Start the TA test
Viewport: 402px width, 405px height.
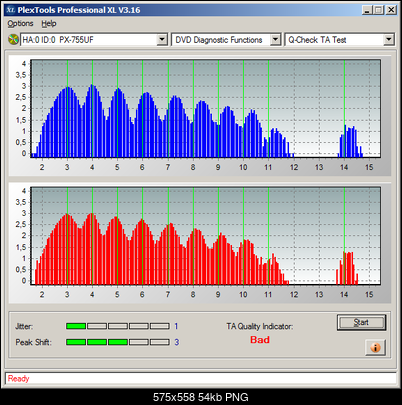point(361,322)
